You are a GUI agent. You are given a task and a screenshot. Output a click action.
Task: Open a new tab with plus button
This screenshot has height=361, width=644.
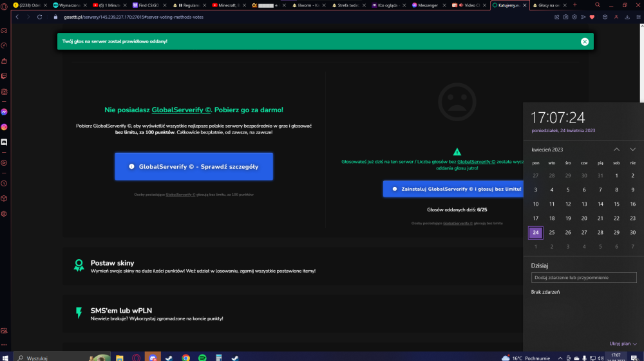pyautogui.click(x=574, y=5)
